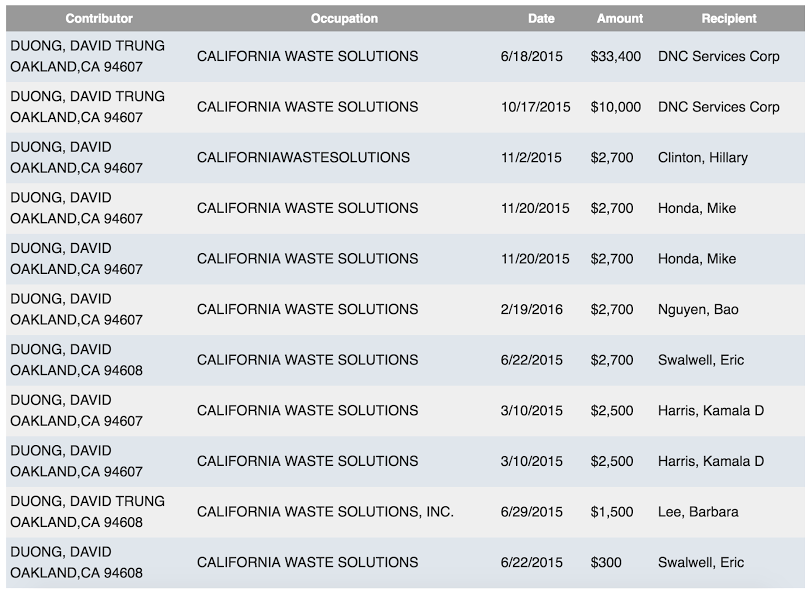Click the $1,500 amount
This screenshot has height=589, width=812.
pyautogui.click(x=612, y=511)
